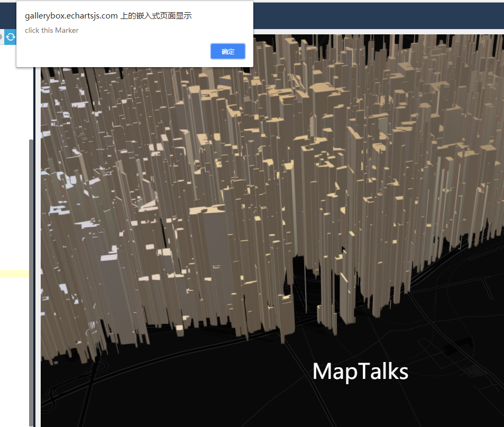Click the MapTalks attribution label
The image size is (504, 427).
click(360, 372)
